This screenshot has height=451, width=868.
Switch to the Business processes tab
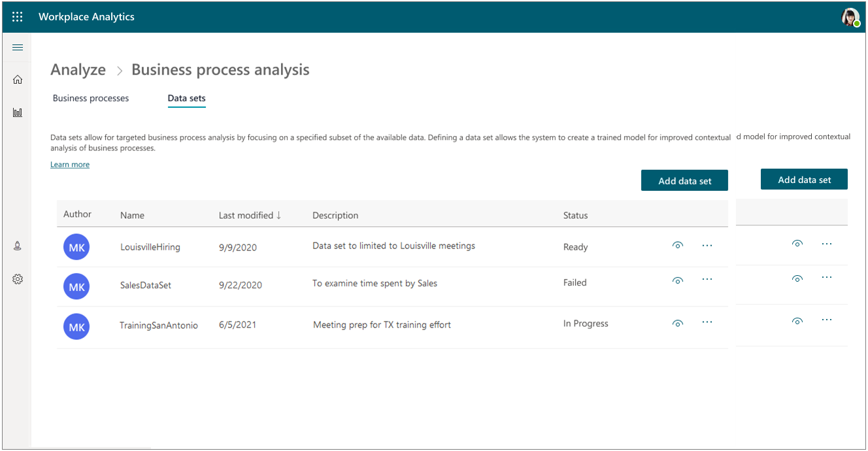[x=90, y=98]
